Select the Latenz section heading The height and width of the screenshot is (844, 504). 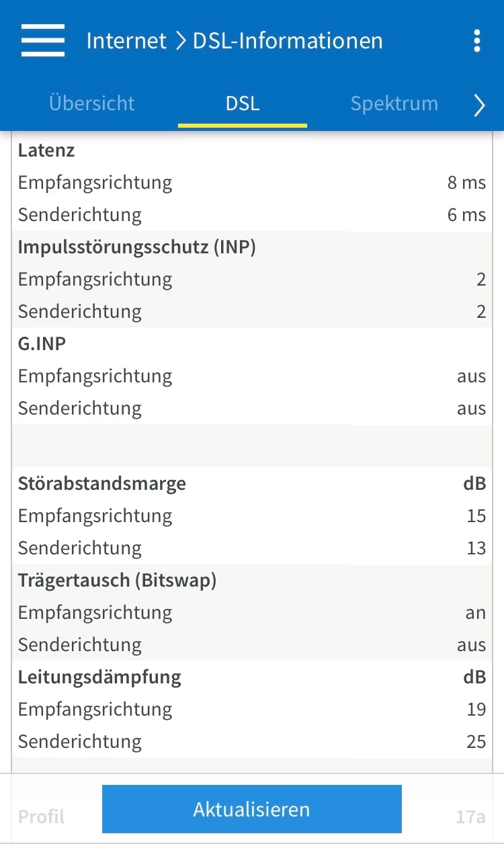click(x=46, y=151)
